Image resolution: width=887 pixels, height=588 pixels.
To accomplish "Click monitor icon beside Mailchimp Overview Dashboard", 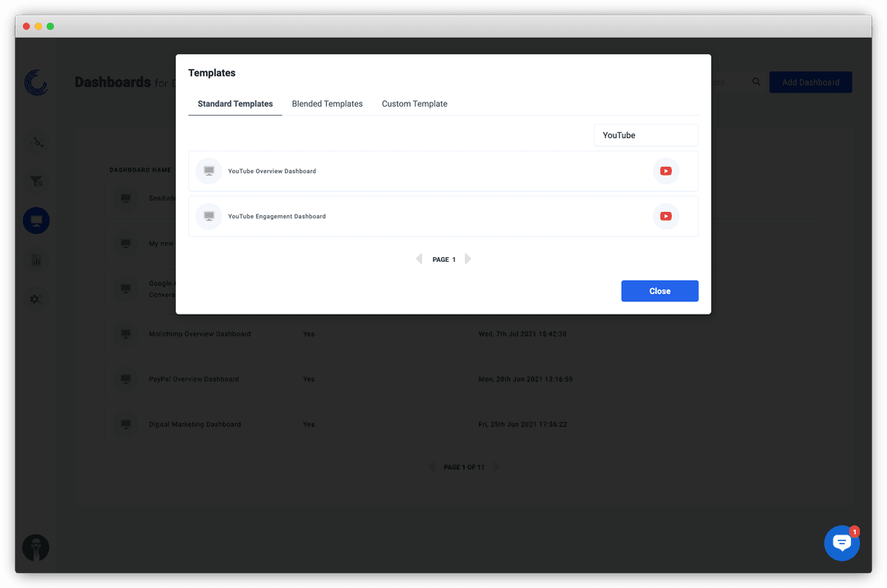I will (126, 333).
